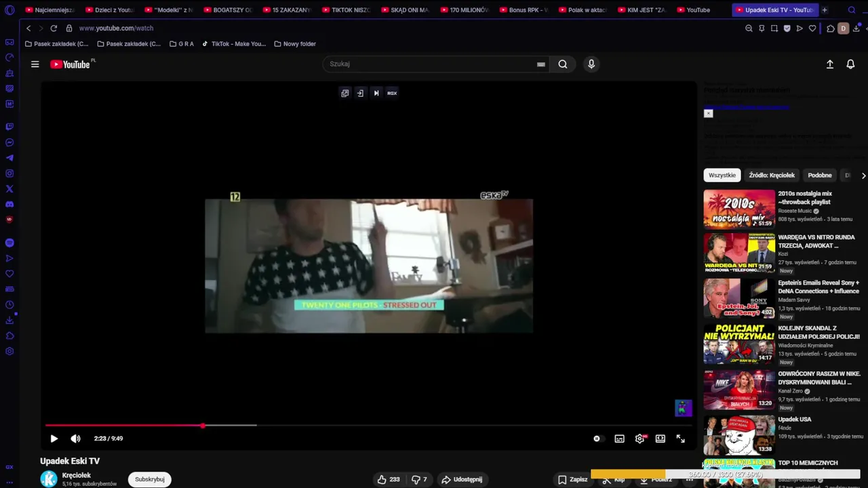Open the YouTube hamburger guide menu
The width and height of the screenshot is (868, 488).
coord(35,64)
